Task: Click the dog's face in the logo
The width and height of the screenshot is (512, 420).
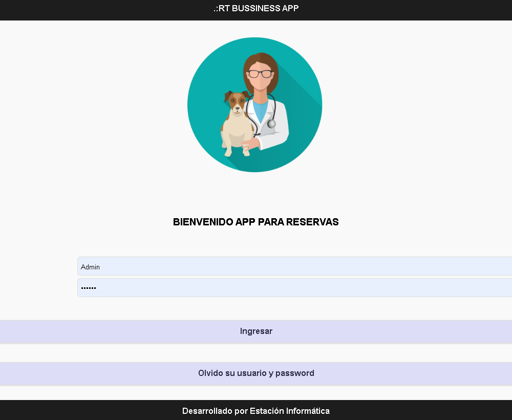Action: click(x=236, y=103)
